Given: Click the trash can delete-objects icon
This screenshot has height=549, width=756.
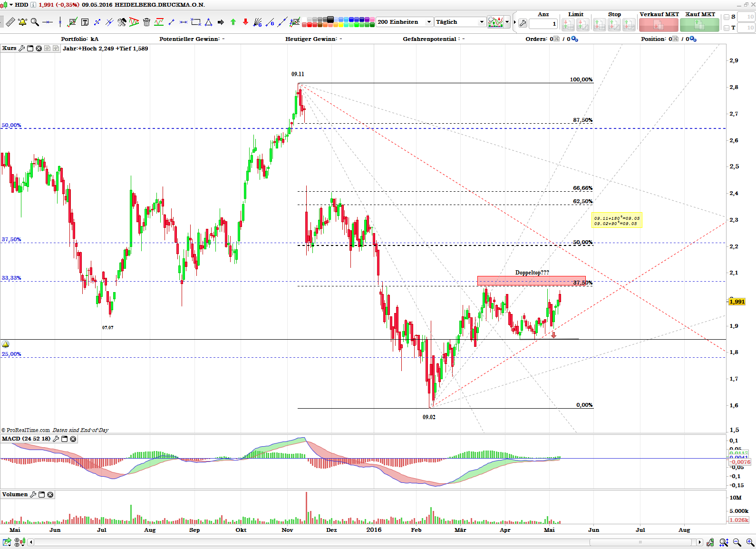Looking at the screenshot, I should [x=146, y=22].
